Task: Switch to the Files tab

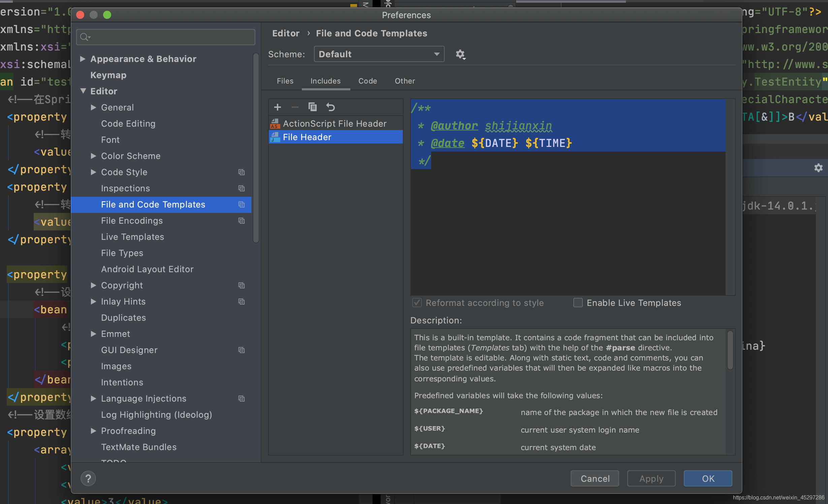Action: (285, 81)
